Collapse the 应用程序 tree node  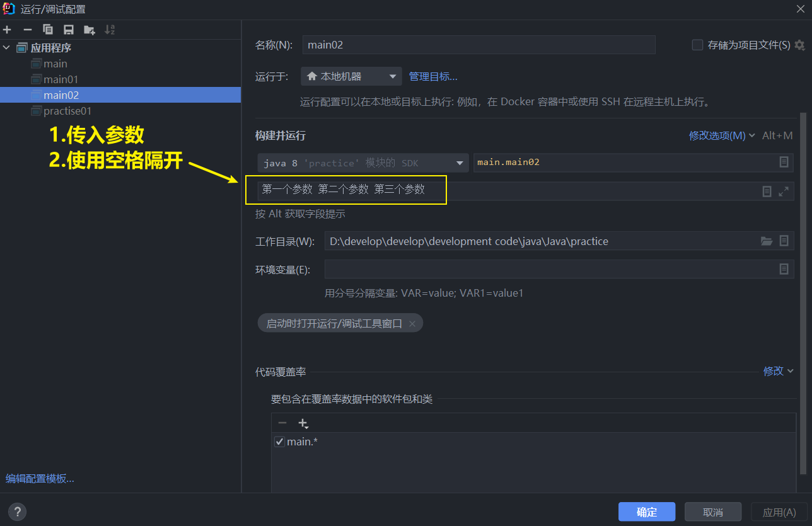click(x=6, y=47)
